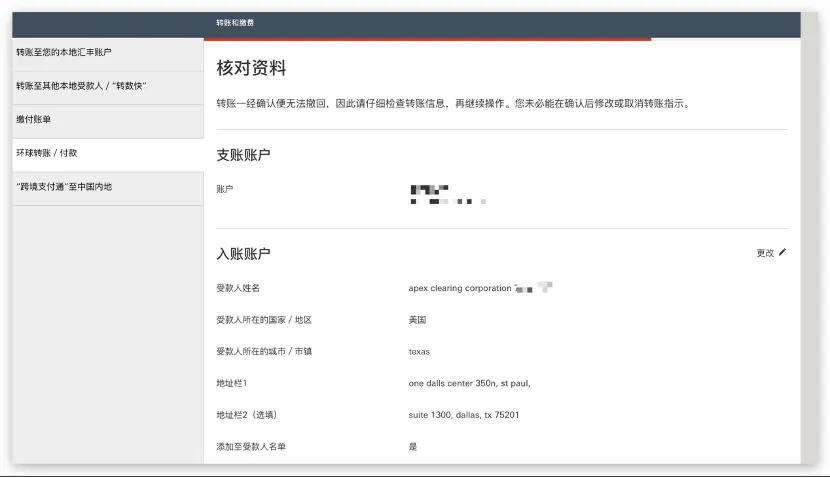The image size is (830, 478).
Task: Click the 美国 country value
Action: [x=417, y=320]
